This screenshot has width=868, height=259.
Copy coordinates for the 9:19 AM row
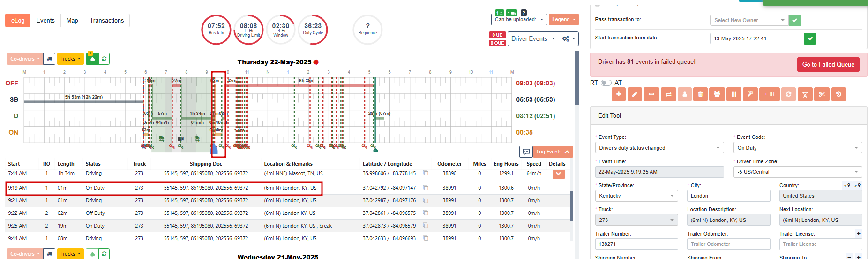426,187
